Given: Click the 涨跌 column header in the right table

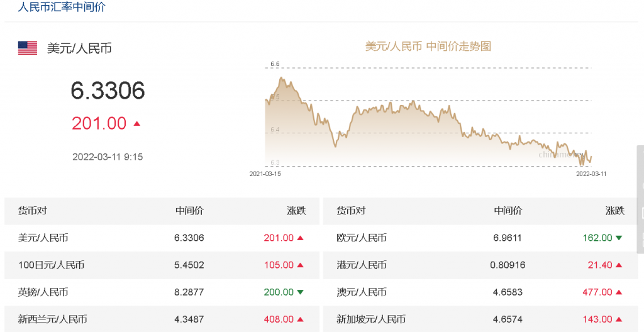Looking at the screenshot, I should 615,211.
